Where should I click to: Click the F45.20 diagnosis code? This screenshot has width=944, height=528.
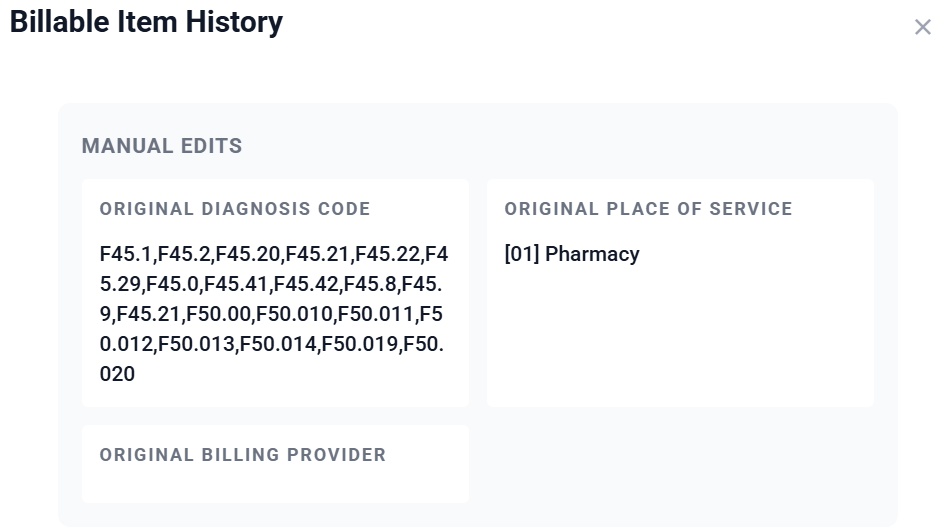(245, 254)
